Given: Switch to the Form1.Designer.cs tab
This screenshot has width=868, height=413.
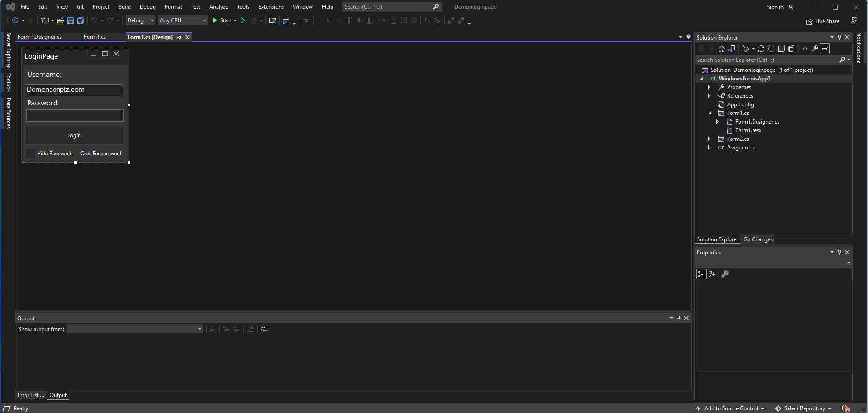Looking at the screenshot, I should (40, 37).
